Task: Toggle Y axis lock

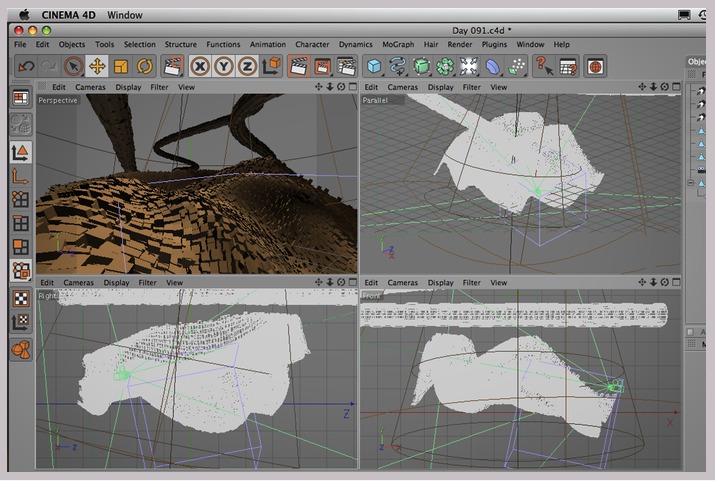Action: pos(223,67)
